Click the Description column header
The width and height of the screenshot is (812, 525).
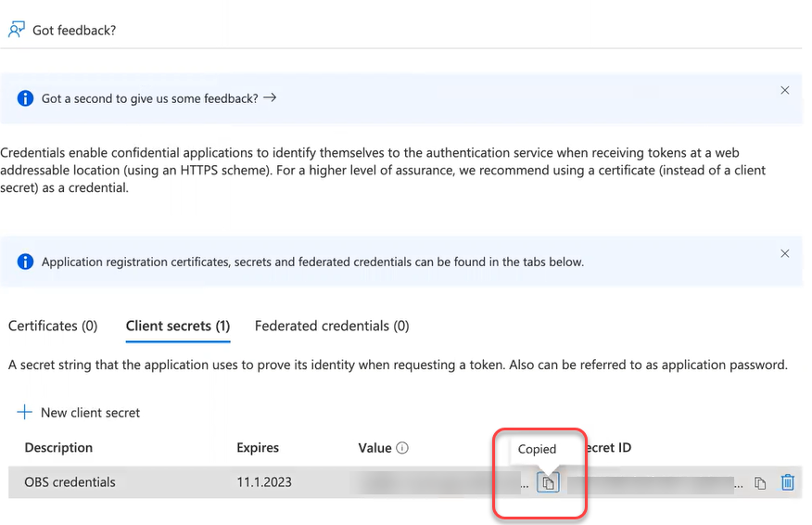tap(58, 448)
